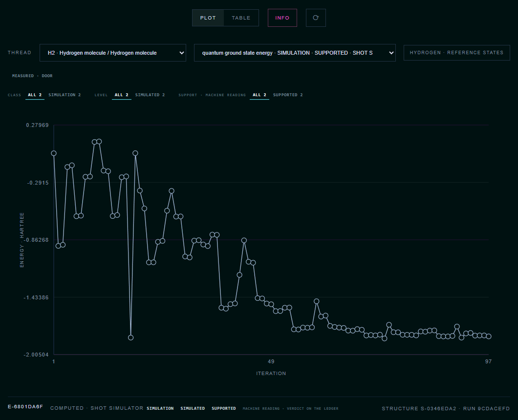Screen dimensions: 518x420
Task: Click the x-axis tick label 49
Action: click(271, 361)
